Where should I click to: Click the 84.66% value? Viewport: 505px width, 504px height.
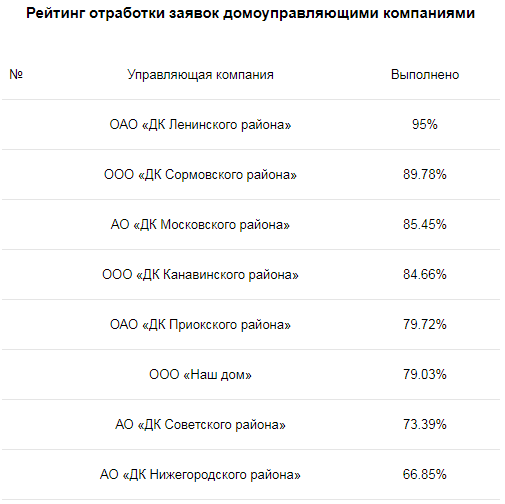pos(425,274)
